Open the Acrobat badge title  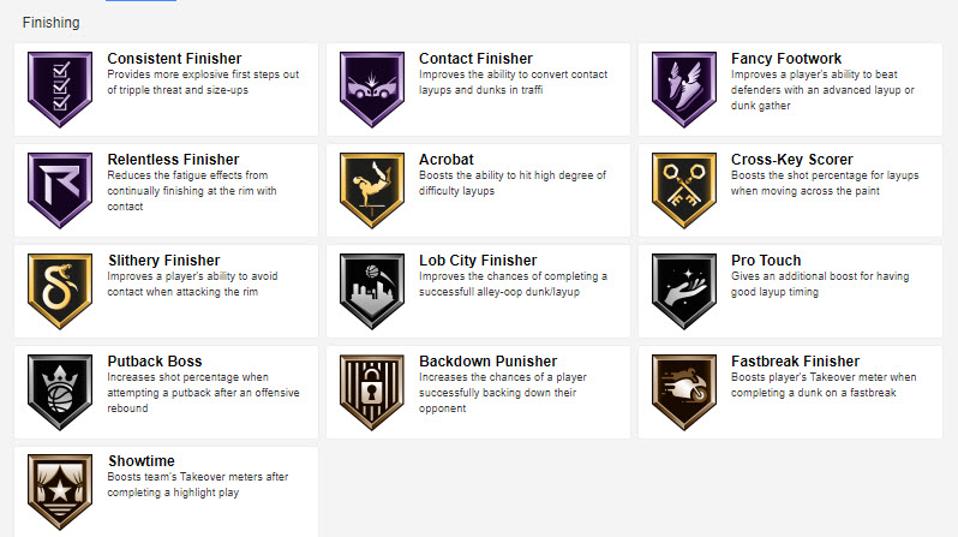[x=446, y=159]
